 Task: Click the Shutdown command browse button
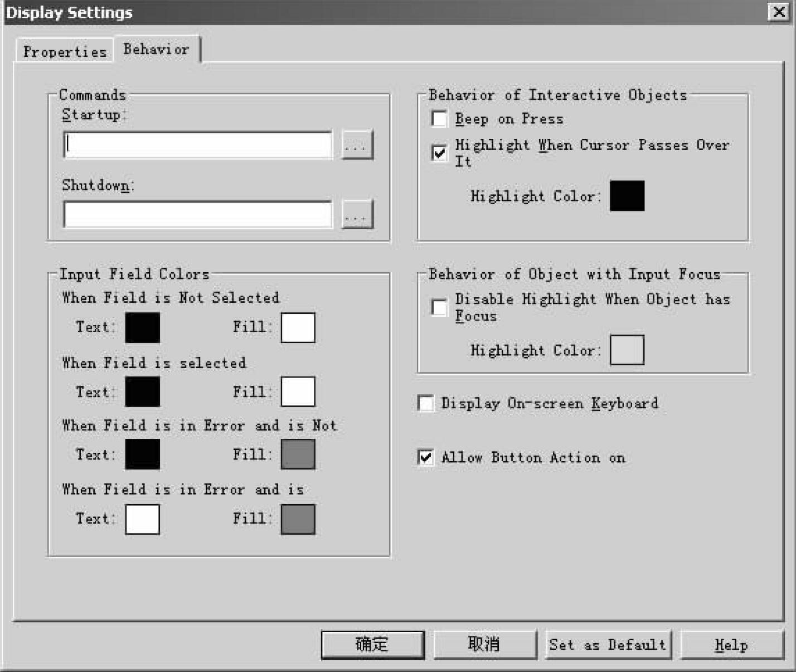pos(357,215)
